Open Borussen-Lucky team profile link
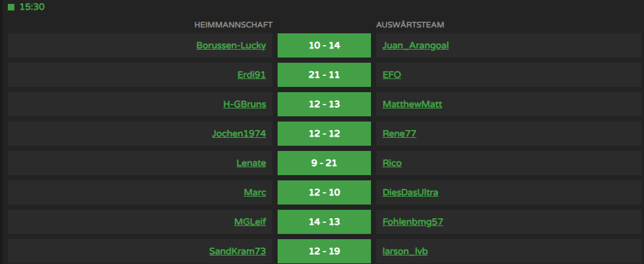This screenshot has height=264, width=644. point(231,46)
